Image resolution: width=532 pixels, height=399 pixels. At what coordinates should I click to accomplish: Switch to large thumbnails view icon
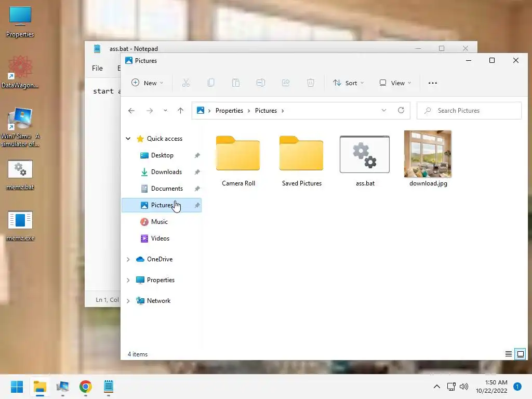coord(520,354)
